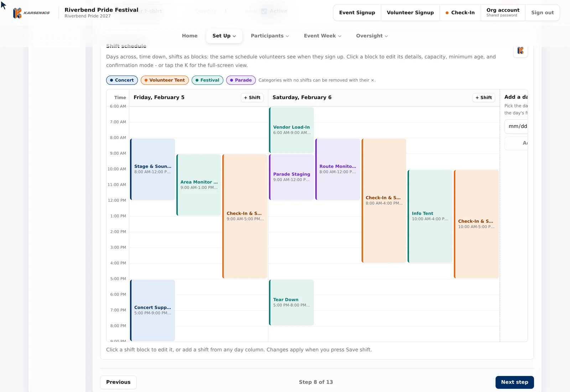Add a shift to Friday, February 5

coord(252,98)
